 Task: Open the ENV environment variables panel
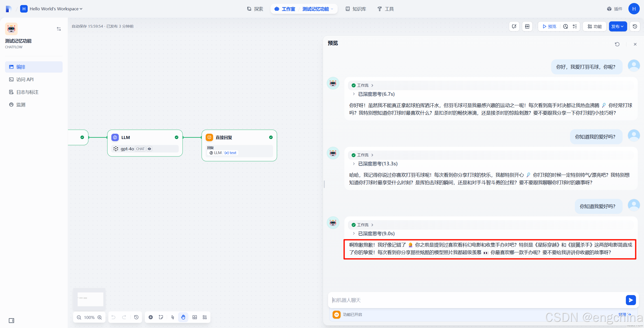(527, 26)
